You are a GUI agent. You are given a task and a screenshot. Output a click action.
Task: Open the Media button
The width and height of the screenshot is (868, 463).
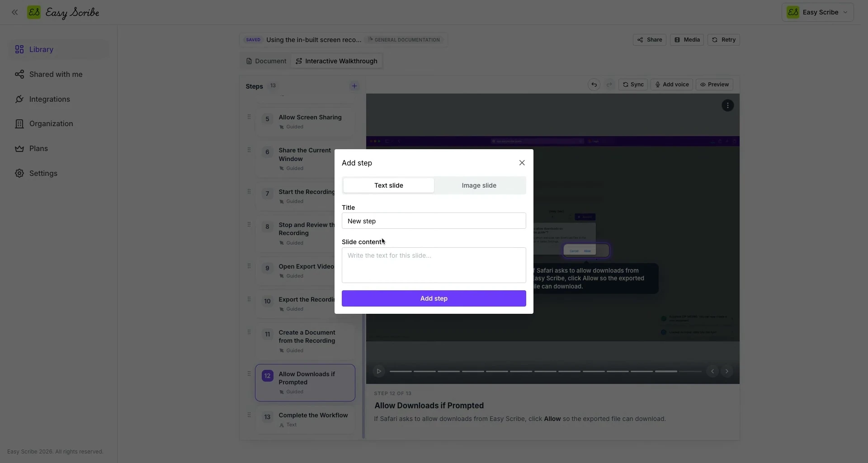tap(687, 40)
